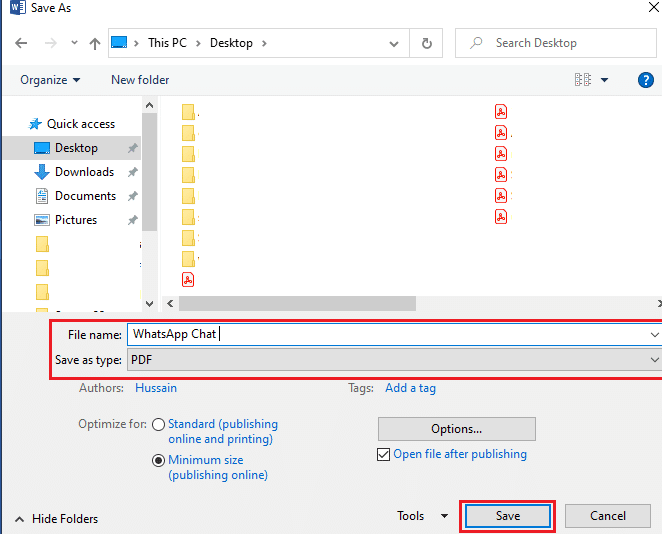
Task: Select Downloads in Quick access
Action: click(x=84, y=172)
